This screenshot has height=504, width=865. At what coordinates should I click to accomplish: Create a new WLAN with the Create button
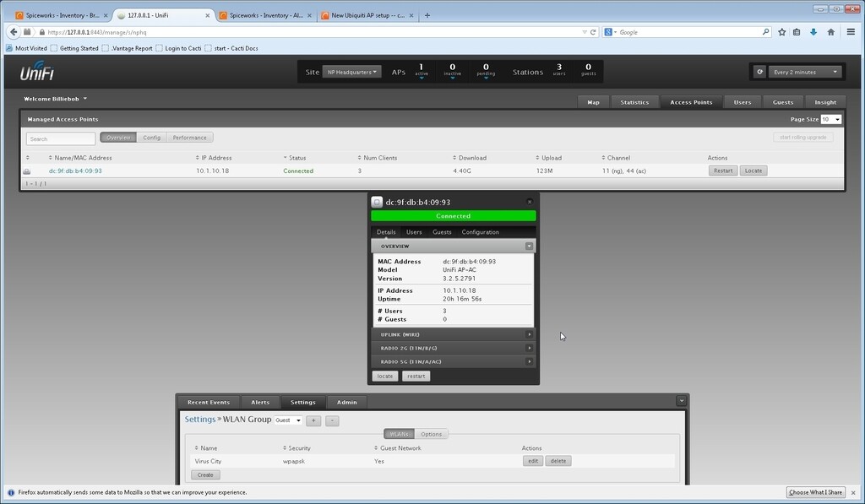[204, 474]
